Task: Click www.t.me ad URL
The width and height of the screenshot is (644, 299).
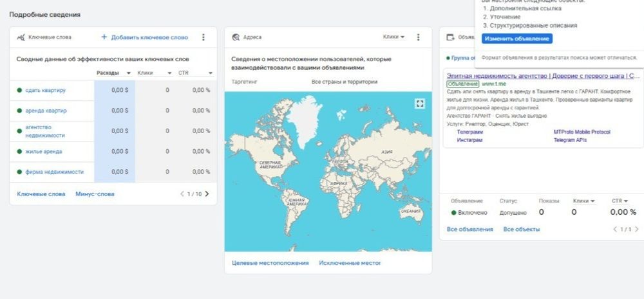Action: pyautogui.click(x=494, y=84)
